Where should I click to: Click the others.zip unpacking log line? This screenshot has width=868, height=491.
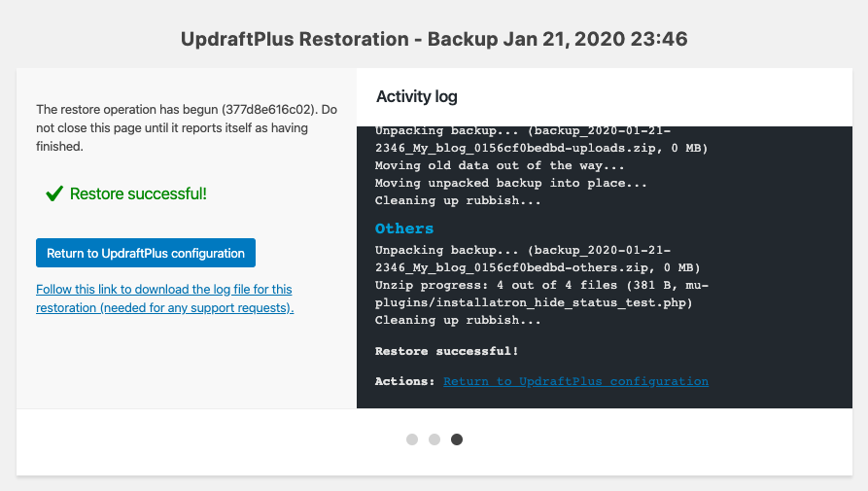point(538,259)
